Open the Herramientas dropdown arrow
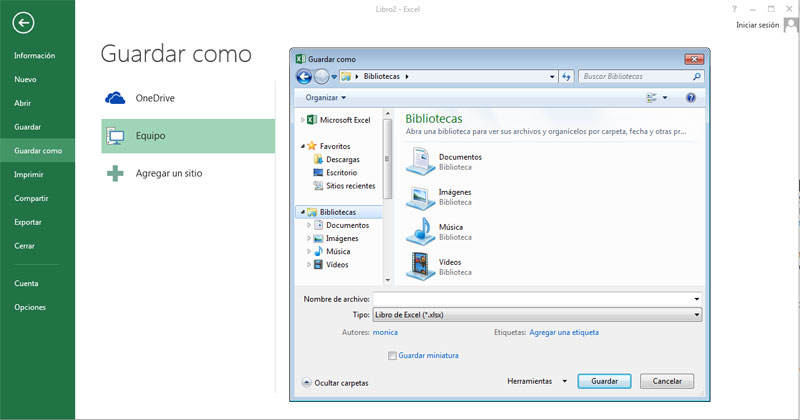Image resolution: width=800 pixels, height=420 pixels. pyautogui.click(x=565, y=381)
